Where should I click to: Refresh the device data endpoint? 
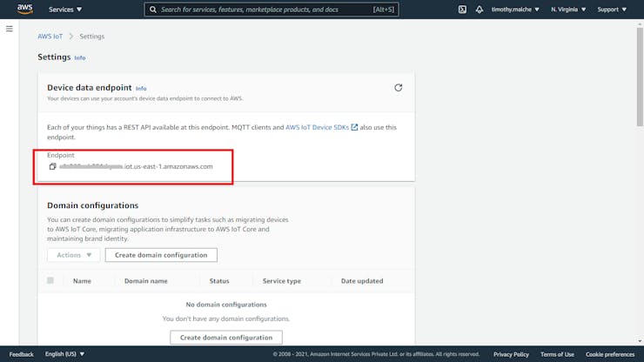398,88
